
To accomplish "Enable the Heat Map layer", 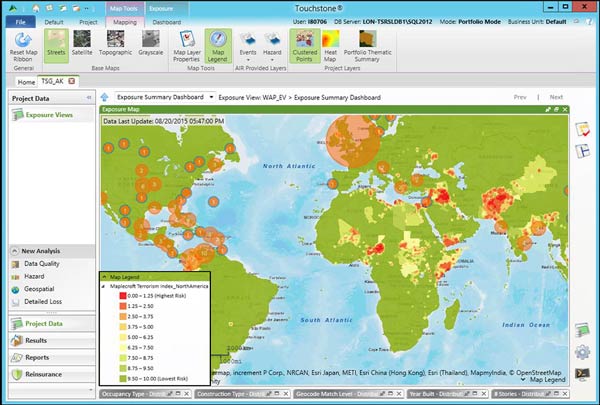I will point(330,46).
